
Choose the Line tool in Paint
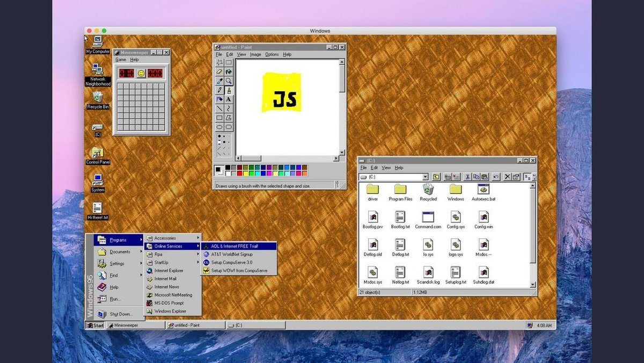[219, 108]
